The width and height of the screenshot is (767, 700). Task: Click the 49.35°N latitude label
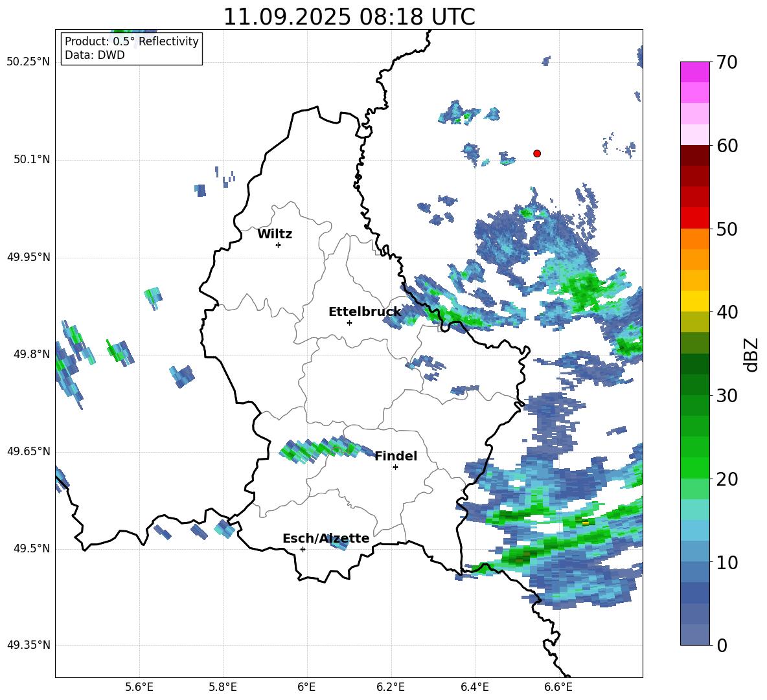pos(29,645)
